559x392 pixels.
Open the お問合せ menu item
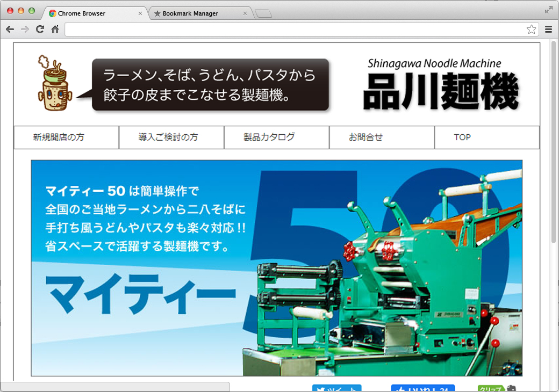[x=382, y=137]
